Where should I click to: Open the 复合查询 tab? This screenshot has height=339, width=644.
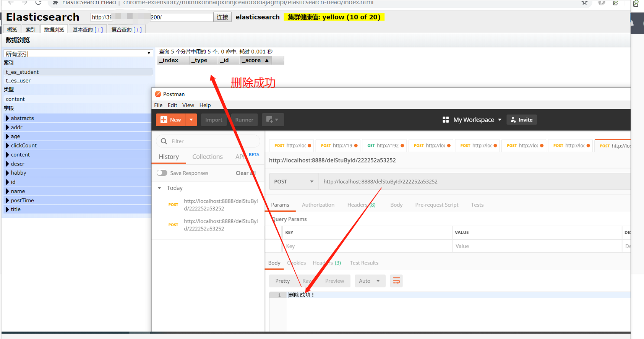127,29
